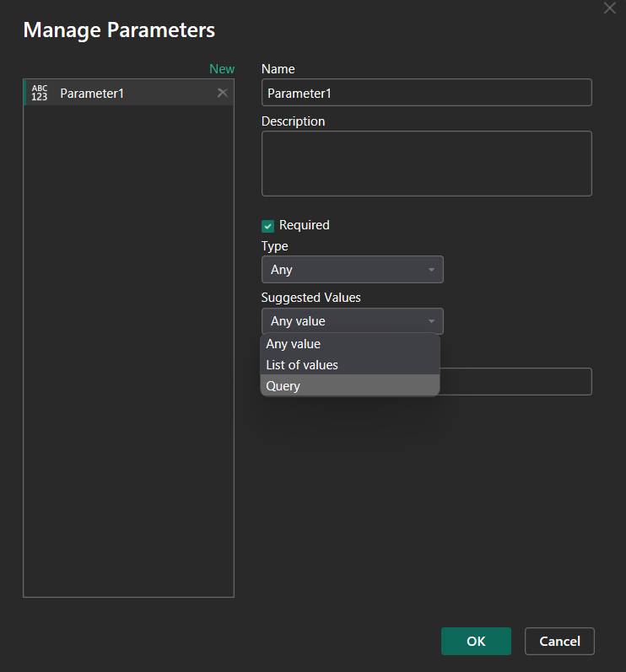Click the ABC 123 type icon for Parameter1
626x672 pixels.
point(40,93)
